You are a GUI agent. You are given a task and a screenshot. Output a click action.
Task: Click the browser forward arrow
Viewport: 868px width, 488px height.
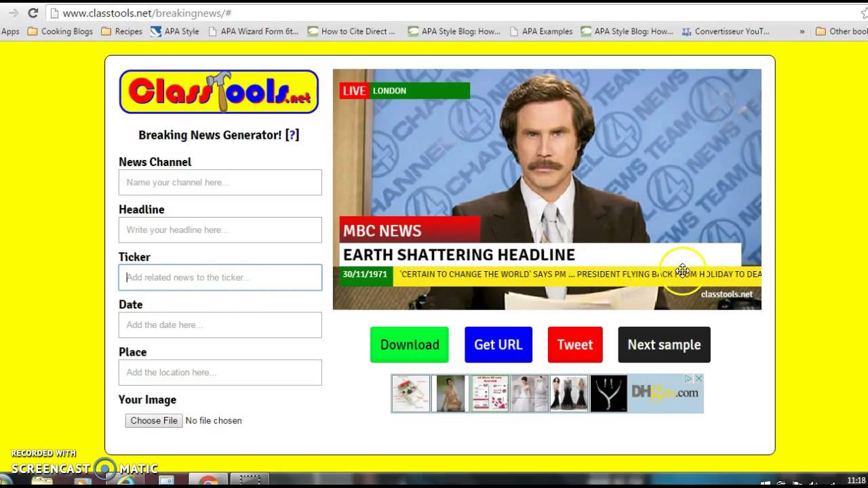(x=13, y=13)
